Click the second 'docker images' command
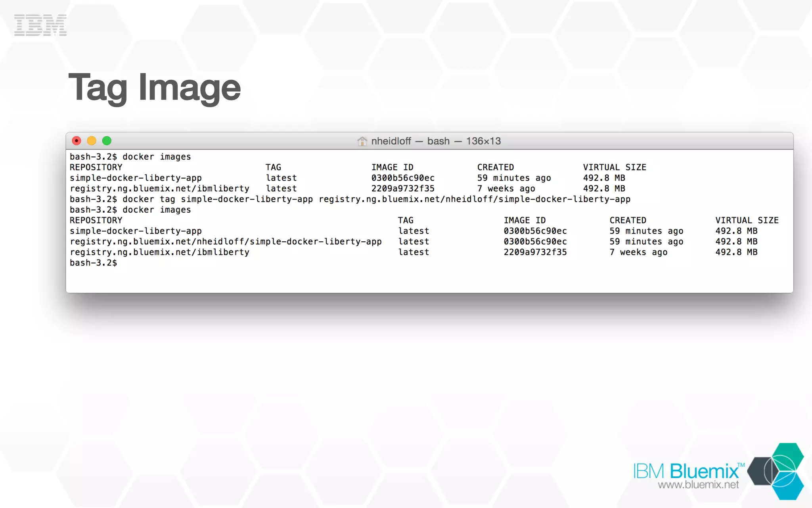 [x=156, y=210]
